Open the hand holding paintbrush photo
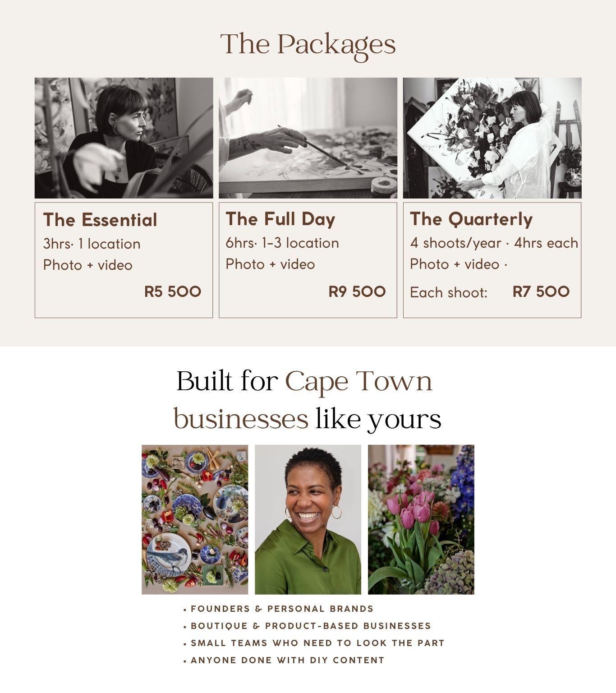616x693 pixels. 308,138
